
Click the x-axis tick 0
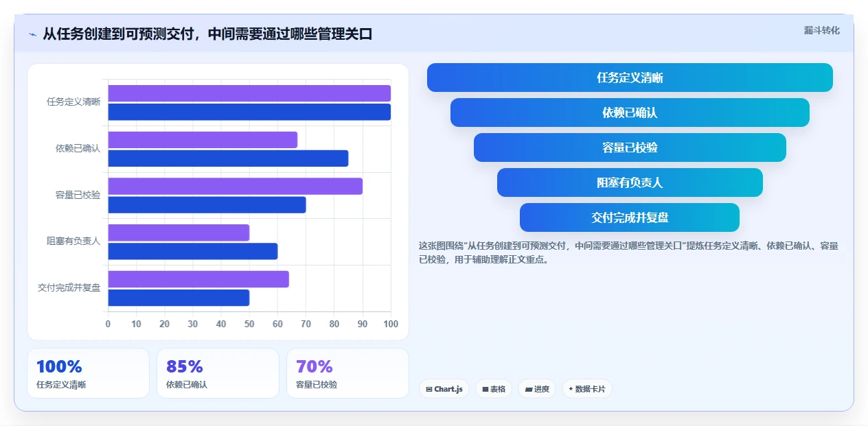click(108, 324)
